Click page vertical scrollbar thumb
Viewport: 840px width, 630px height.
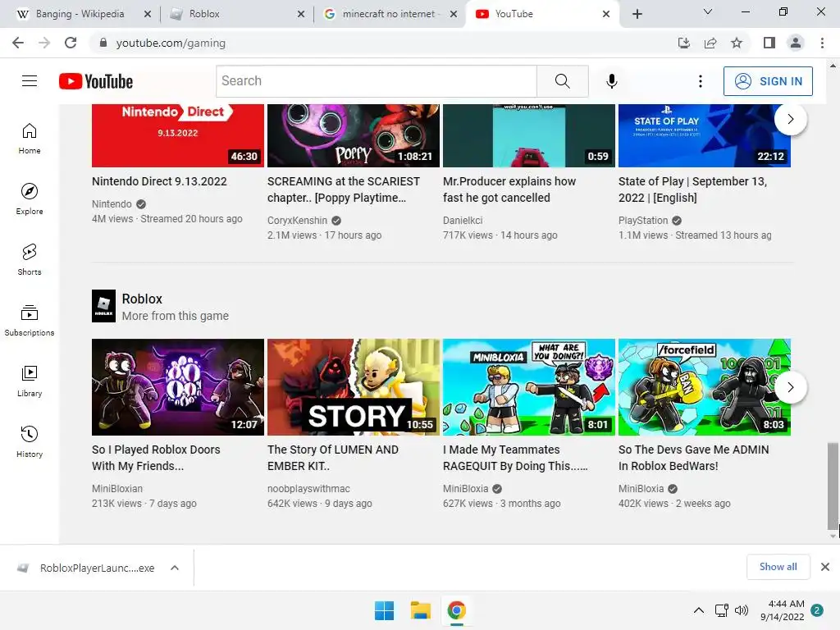click(833, 485)
